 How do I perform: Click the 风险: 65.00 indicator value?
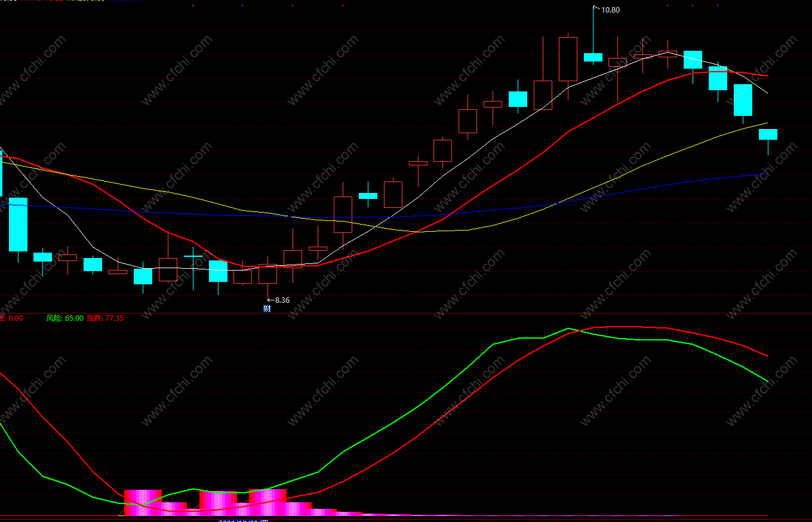65,318
